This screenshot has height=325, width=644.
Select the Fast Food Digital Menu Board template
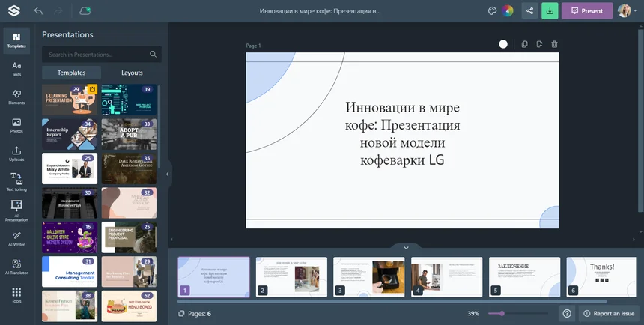tap(129, 306)
